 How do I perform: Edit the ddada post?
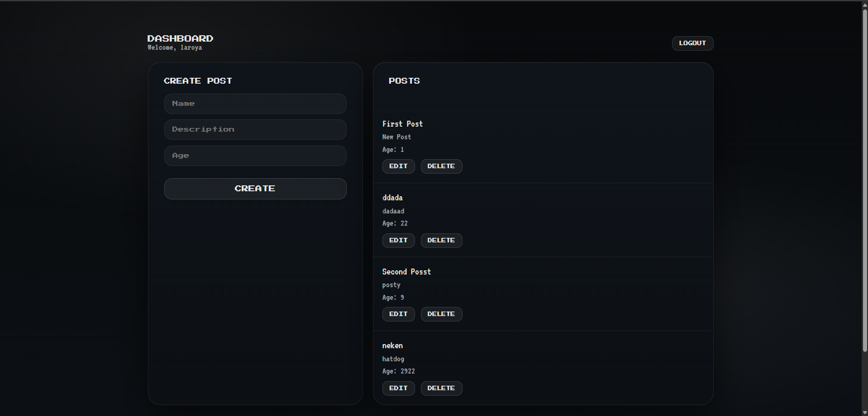coord(398,241)
